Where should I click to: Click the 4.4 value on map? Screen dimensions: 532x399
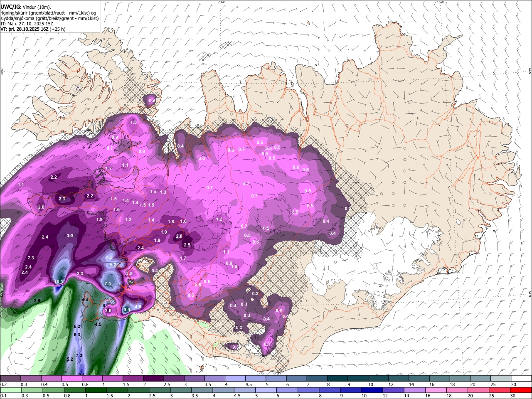click(85, 299)
